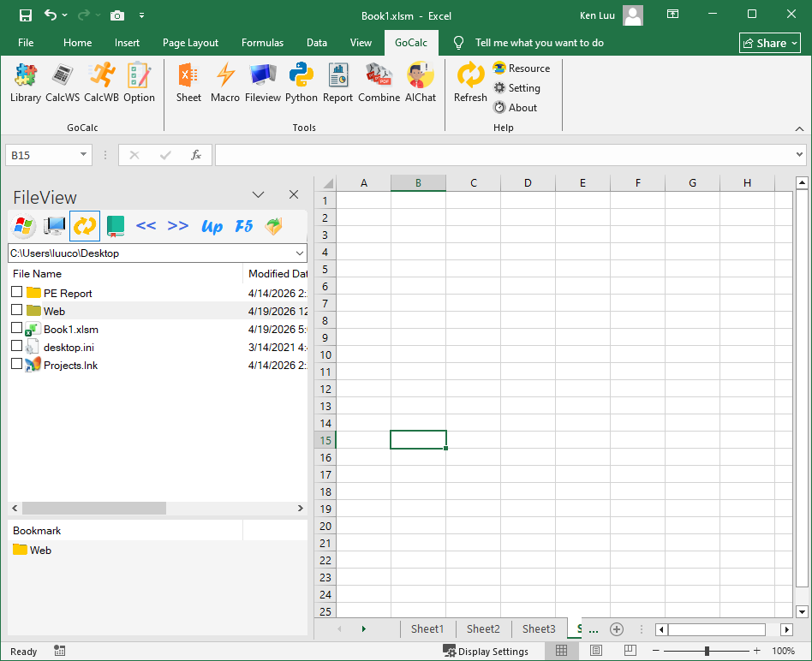Open the Formulas tab
The height and width of the screenshot is (661, 812).
point(263,43)
